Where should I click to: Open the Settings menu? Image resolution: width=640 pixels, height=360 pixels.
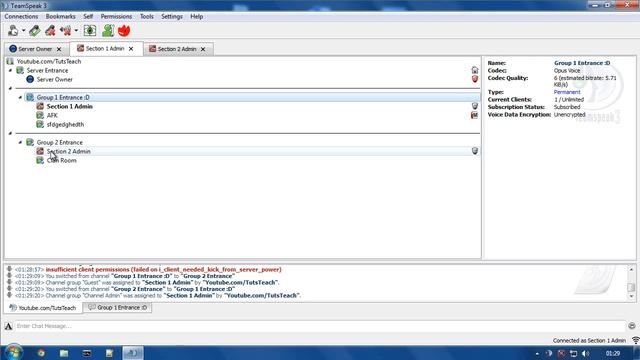[x=172, y=16]
